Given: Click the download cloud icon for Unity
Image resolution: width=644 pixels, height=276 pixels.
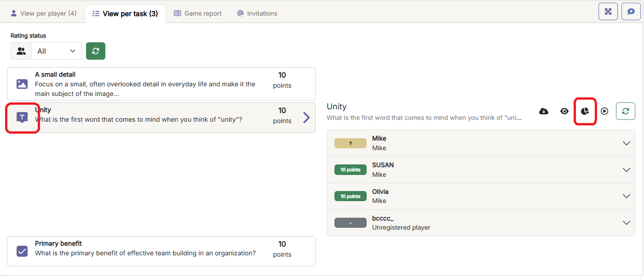Looking at the screenshot, I should 544,111.
